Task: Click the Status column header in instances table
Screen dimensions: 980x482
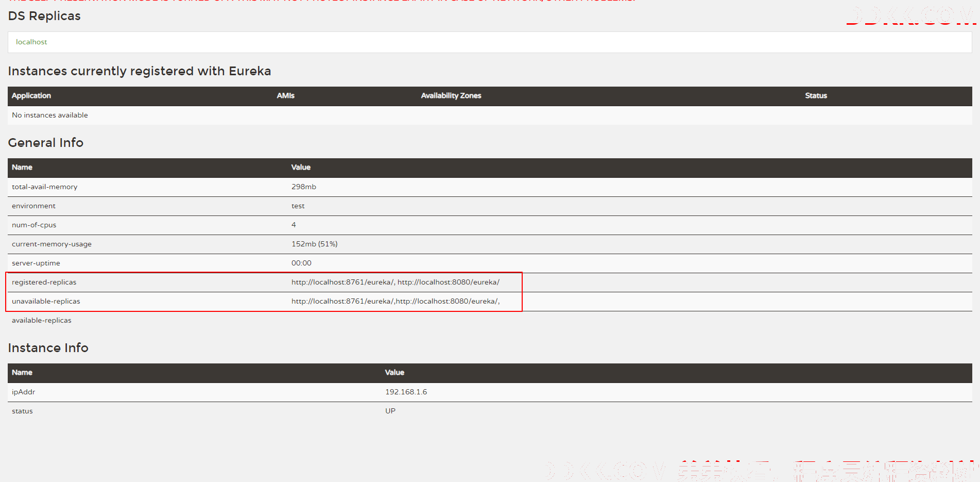Action: 816,96
